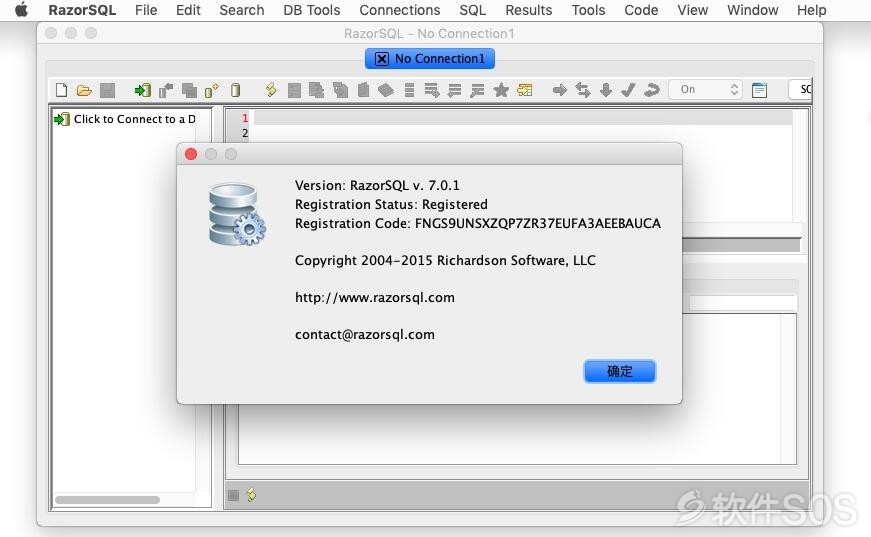Click the single database cylinder toolbar icon
The height and width of the screenshot is (537, 871).
click(x=236, y=89)
